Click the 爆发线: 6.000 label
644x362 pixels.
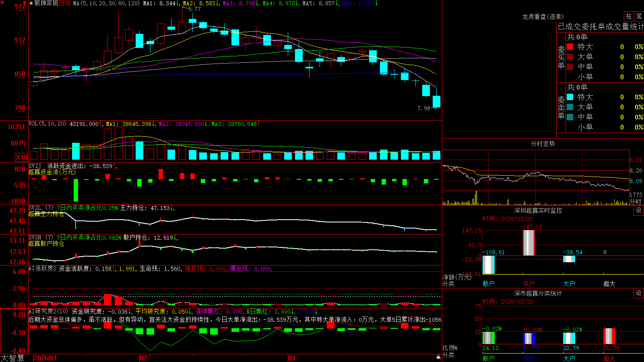pyautogui.click(x=250, y=268)
